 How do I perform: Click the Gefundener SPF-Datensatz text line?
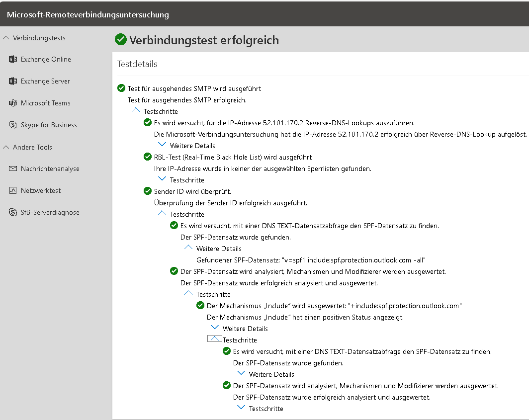click(311, 260)
